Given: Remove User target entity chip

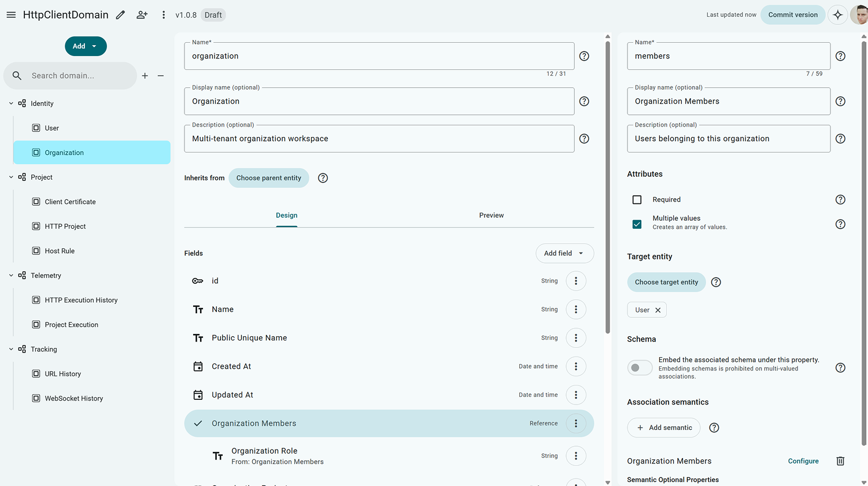Looking at the screenshot, I should coord(658,310).
